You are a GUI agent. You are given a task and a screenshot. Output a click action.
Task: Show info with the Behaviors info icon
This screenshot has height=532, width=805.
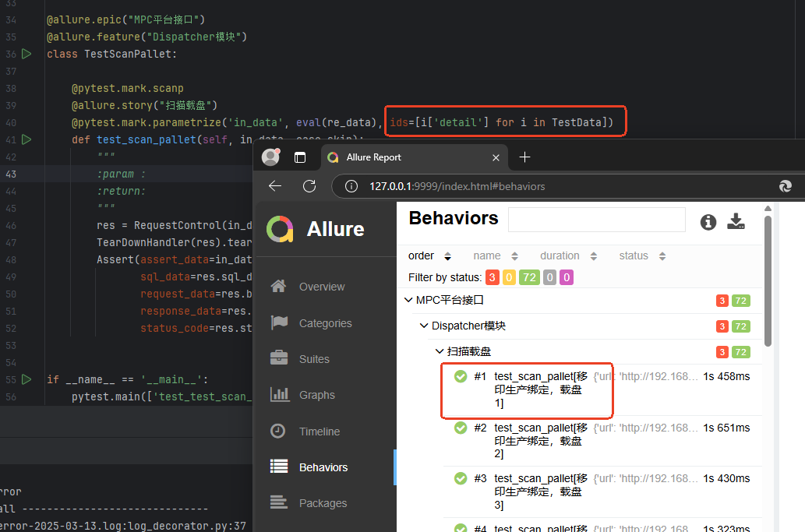click(708, 222)
